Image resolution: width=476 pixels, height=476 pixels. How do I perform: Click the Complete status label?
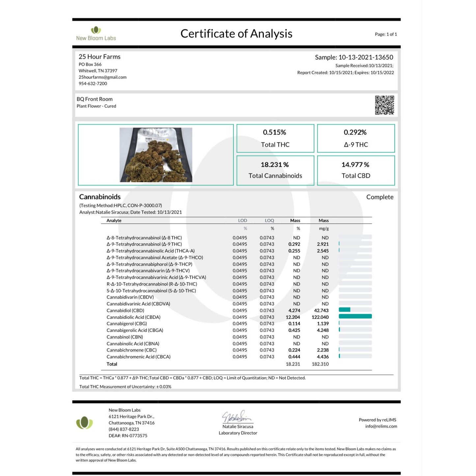point(380,197)
